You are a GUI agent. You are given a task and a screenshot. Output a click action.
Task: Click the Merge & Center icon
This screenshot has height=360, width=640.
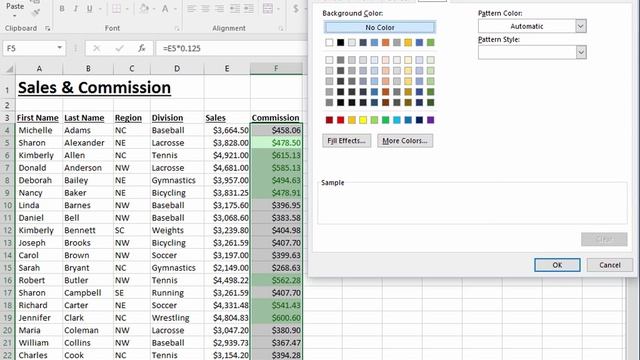(268, 9)
